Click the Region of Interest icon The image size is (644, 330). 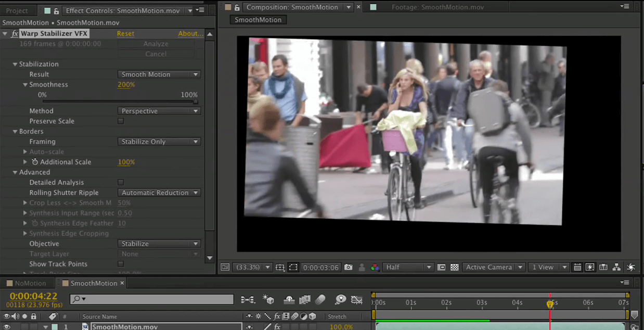tap(293, 268)
